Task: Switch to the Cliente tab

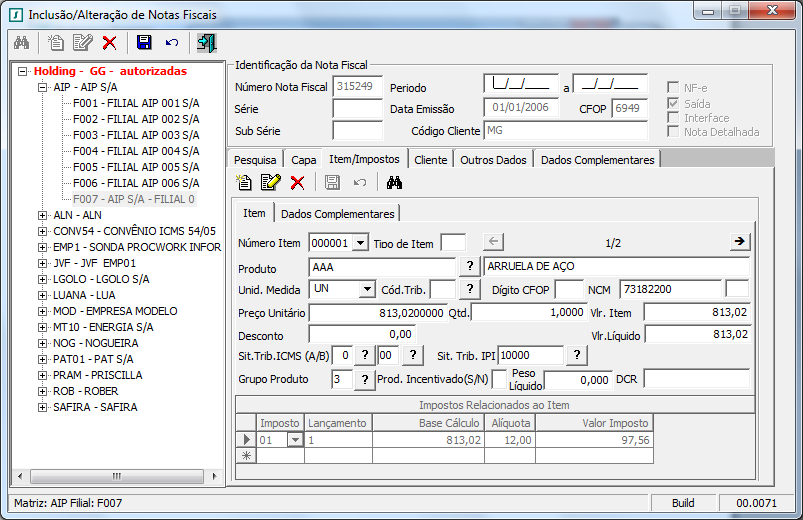Action: (430, 160)
